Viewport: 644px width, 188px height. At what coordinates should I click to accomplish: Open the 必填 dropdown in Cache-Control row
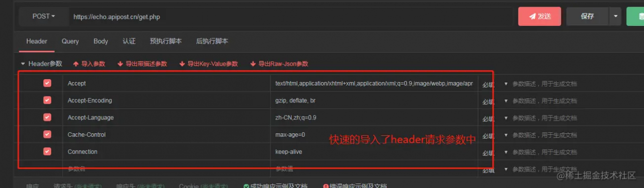(x=495, y=135)
